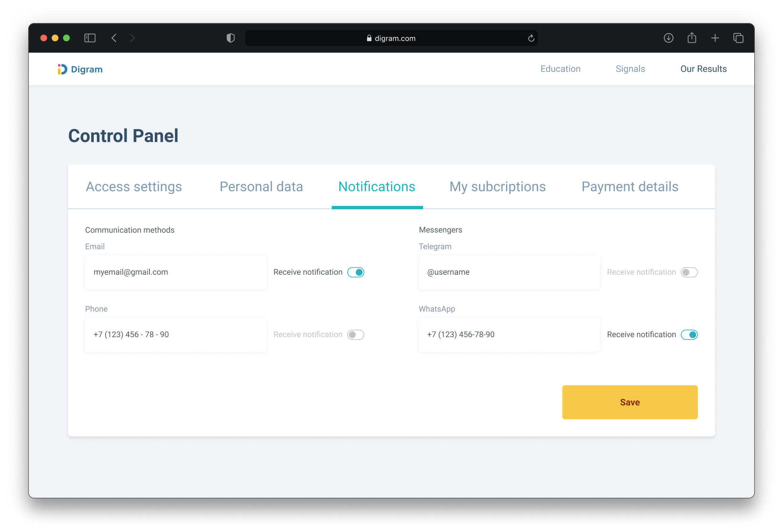Open the Education navigation link
The height and width of the screenshot is (532, 783).
(560, 69)
